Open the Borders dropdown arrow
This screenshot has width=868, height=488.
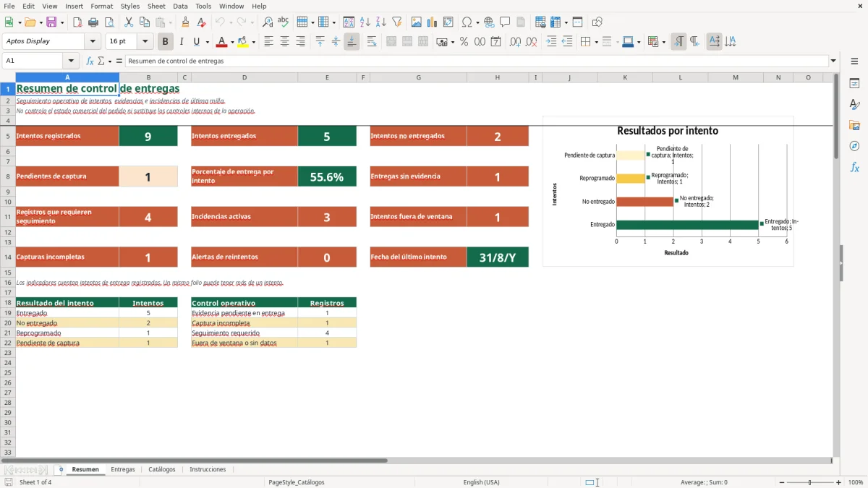tap(595, 42)
